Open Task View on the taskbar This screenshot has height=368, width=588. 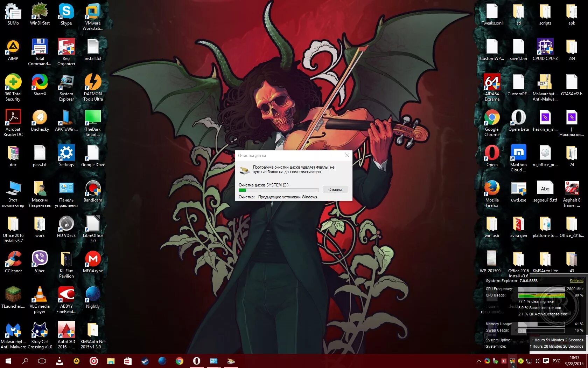pos(42,361)
